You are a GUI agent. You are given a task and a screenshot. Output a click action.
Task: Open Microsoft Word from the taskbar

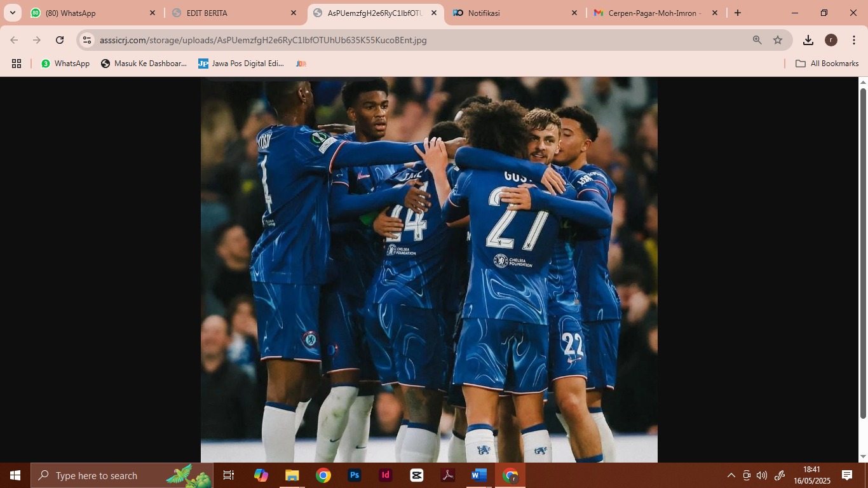pyautogui.click(x=479, y=475)
